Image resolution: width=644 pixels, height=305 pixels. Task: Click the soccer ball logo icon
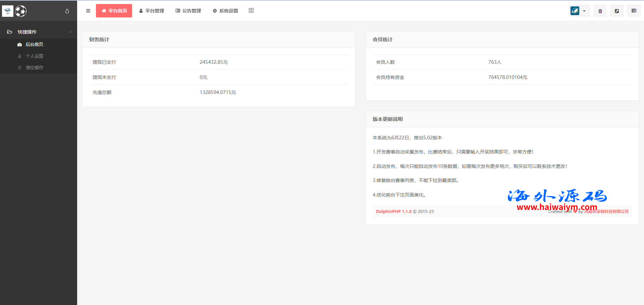click(21, 11)
